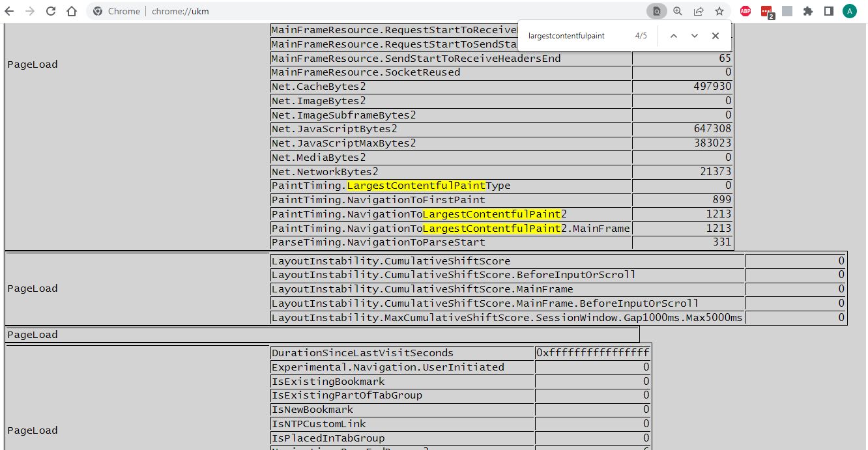868x450 pixels.
Task: Click the IsPlacedInTabGroup metric
Action: [x=328, y=438]
